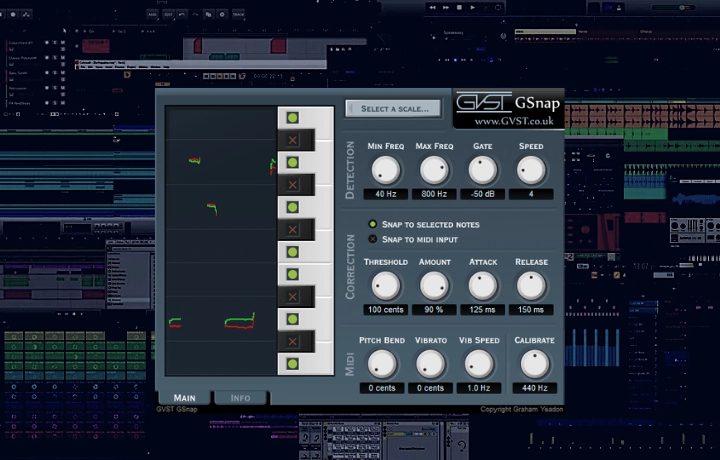
Task: Open settings gear in background toolbar
Action: [x=222, y=14]
